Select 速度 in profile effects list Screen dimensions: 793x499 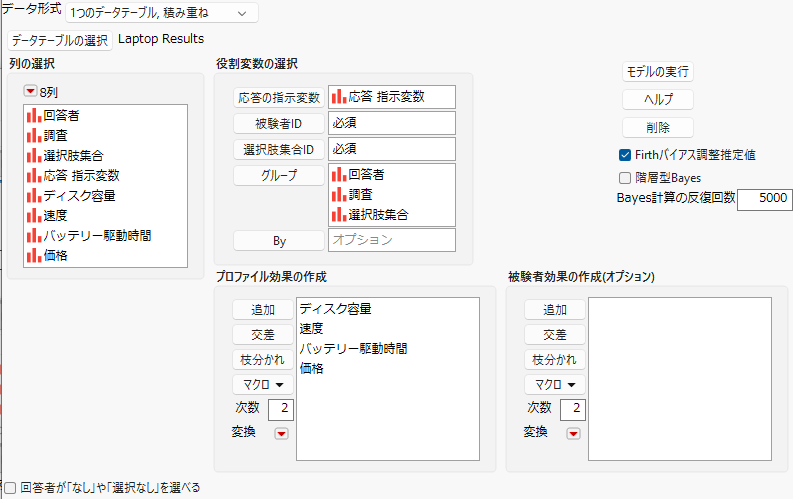coord(312,329)
